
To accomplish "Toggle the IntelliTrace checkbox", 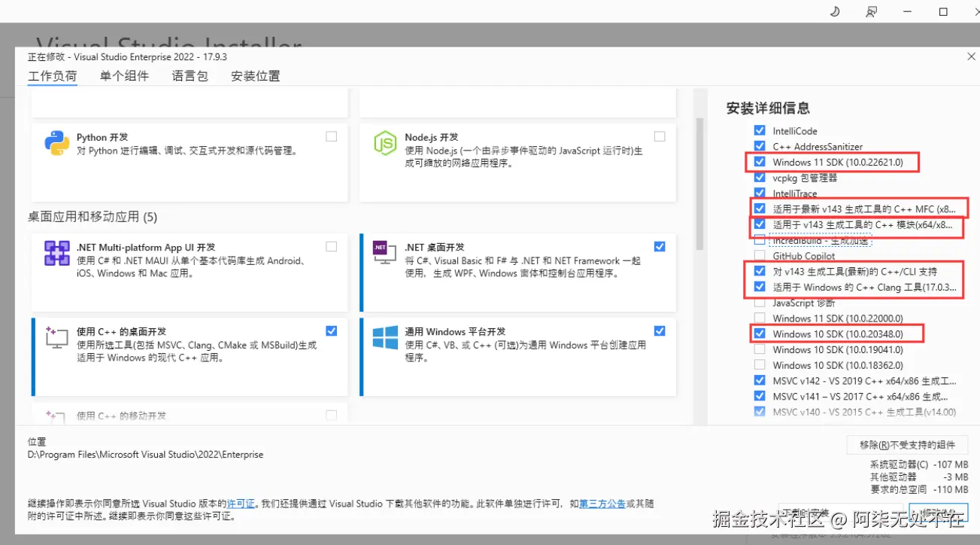I will point(760,193).
